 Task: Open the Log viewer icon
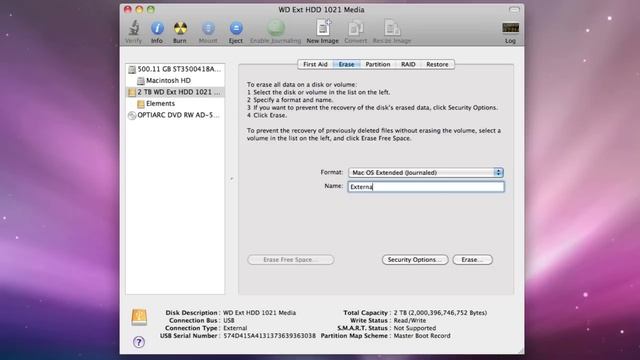[x=511, y=28]
